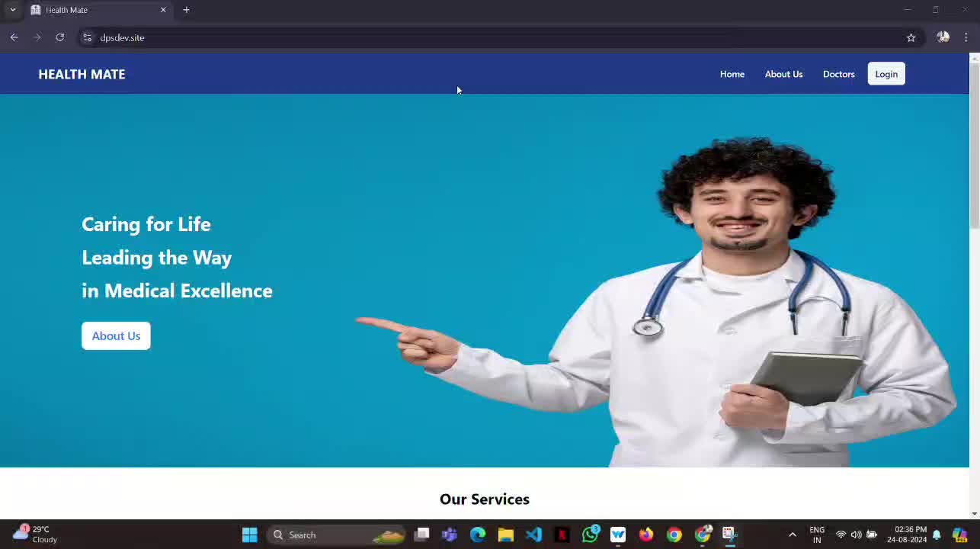Open File Explorer from taskbar
This screenshot has width=980, height=549.
[x=505, y=535]
